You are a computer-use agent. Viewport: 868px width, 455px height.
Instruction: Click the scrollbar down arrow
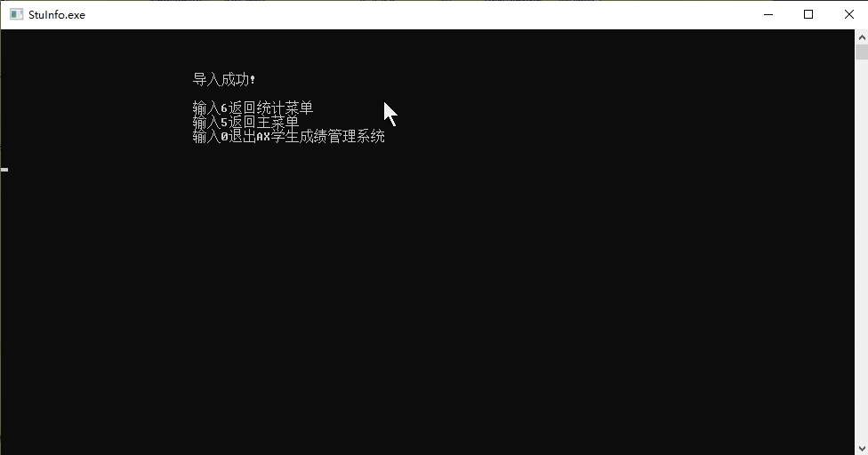tap(862, 448)
